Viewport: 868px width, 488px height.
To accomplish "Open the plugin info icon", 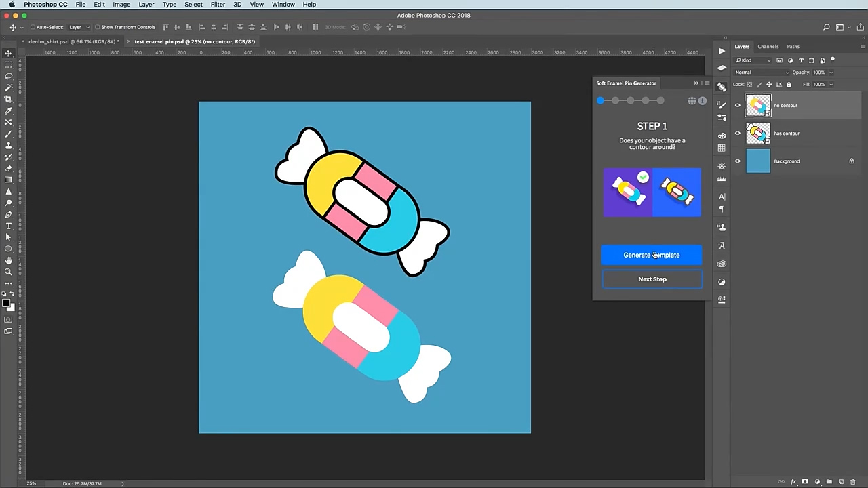I will tap(703, 101).
